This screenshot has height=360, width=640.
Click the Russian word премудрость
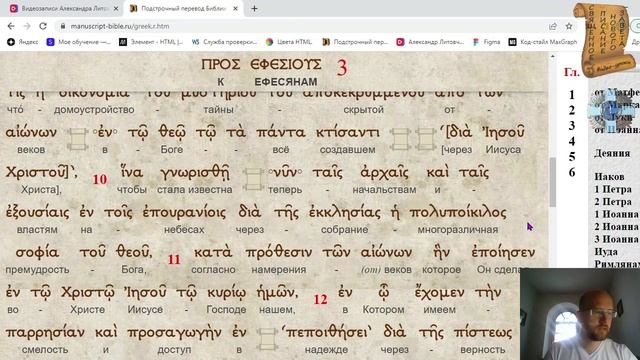[37, 270]
